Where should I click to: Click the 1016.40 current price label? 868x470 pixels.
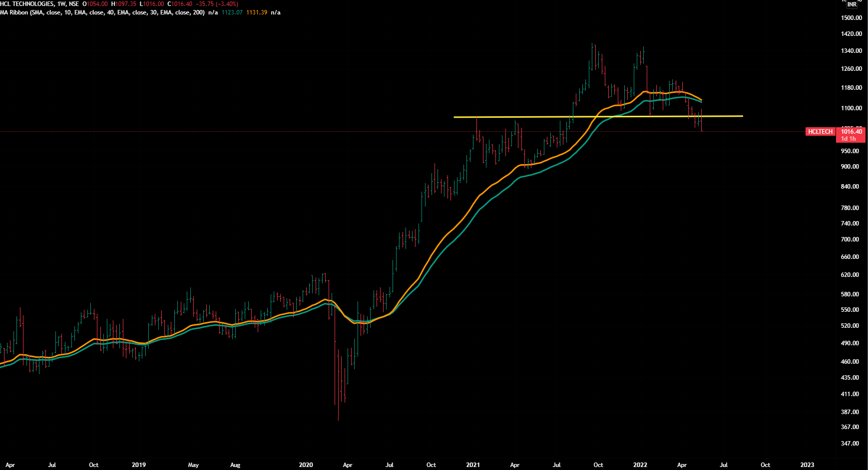pyautogui.click(x=852, y=132)
